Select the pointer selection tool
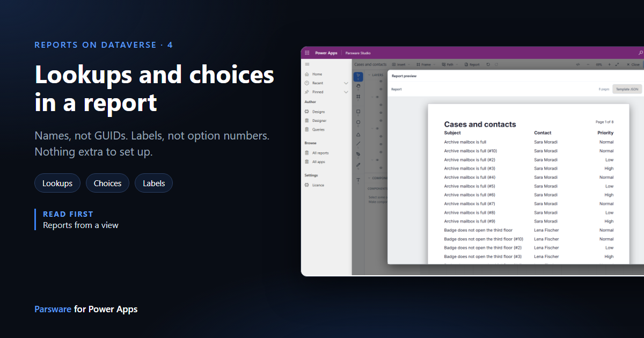This screenshot has width=644, height=338. pos(358,77)
